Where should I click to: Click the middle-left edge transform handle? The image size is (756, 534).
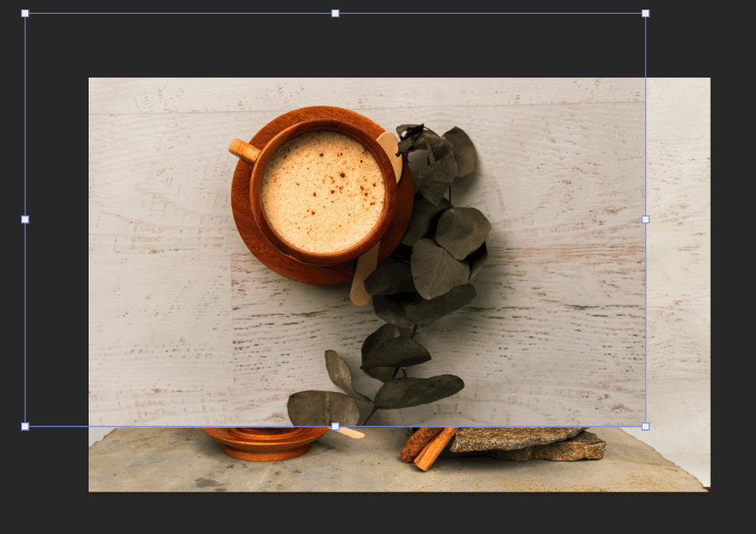point(25,219)
